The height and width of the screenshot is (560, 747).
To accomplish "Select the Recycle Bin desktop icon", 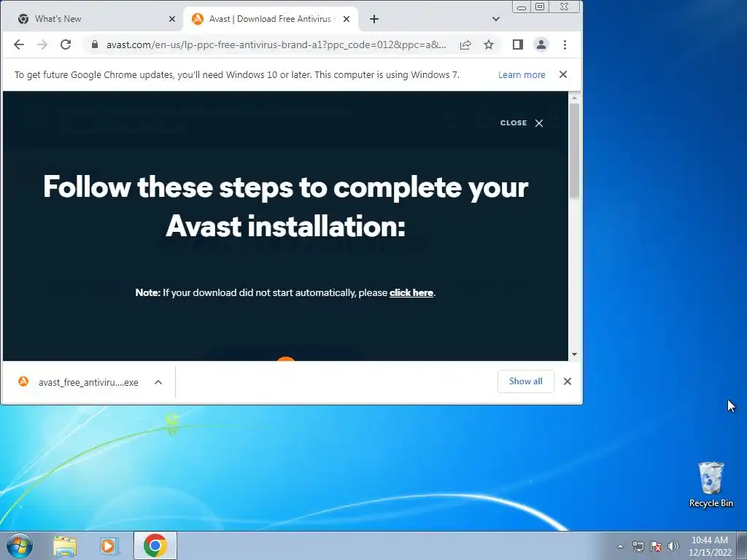I will click(x=711, y=485).
